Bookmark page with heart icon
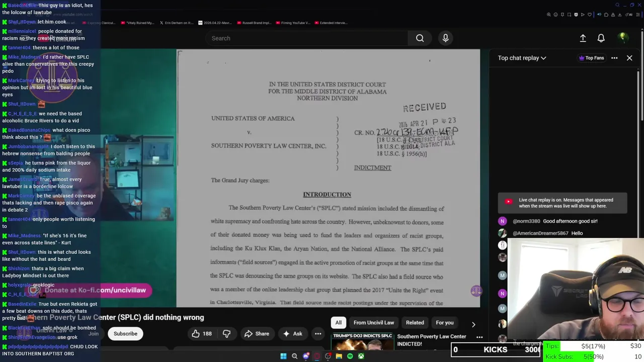 pos(590,15)
